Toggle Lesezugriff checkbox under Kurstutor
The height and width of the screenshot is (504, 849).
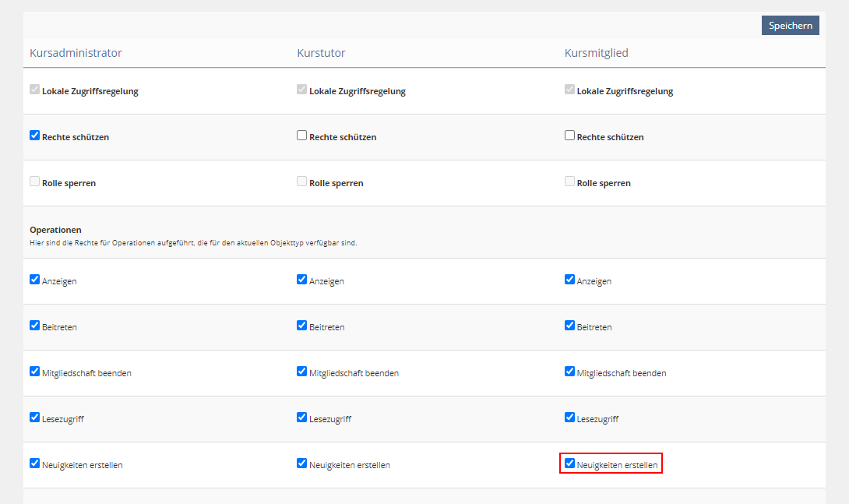(302, 418)
